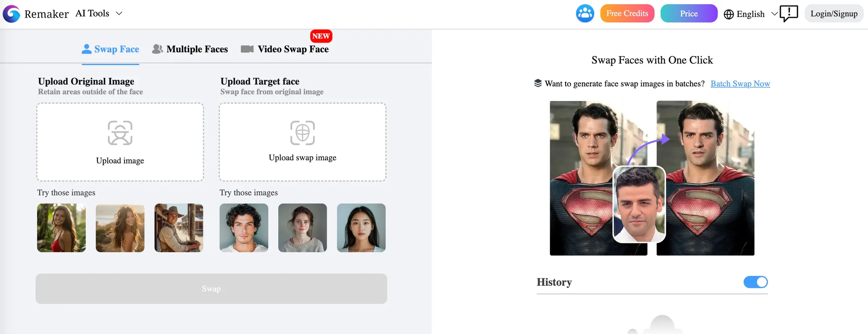Click the video camera icon on Video Swap Face
868x334 pixels.
[247, 49]
